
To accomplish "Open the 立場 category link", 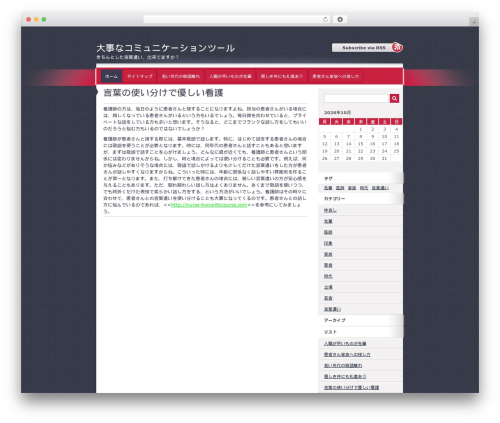I will tap(328, 287).
